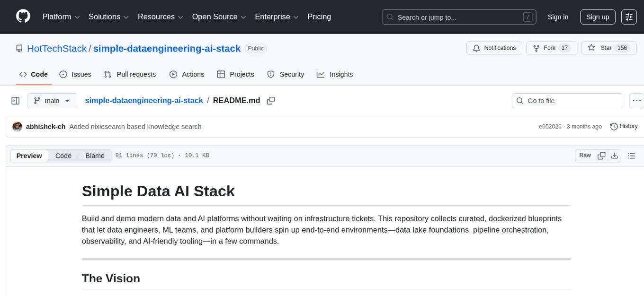This screenshot has width=644, height=296.
Task: Click the appearance settings icon beside Sign up
Action: click(628, 17)
